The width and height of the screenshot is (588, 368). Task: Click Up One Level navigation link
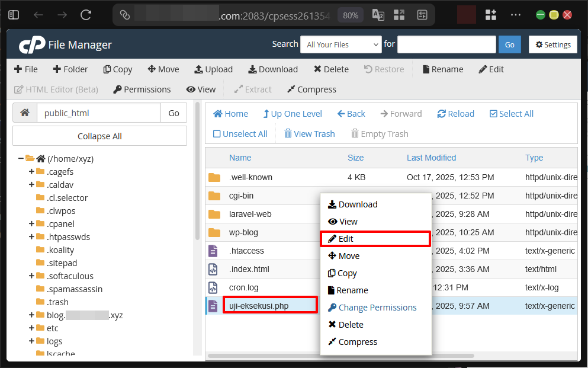click(x=292, y=113)
